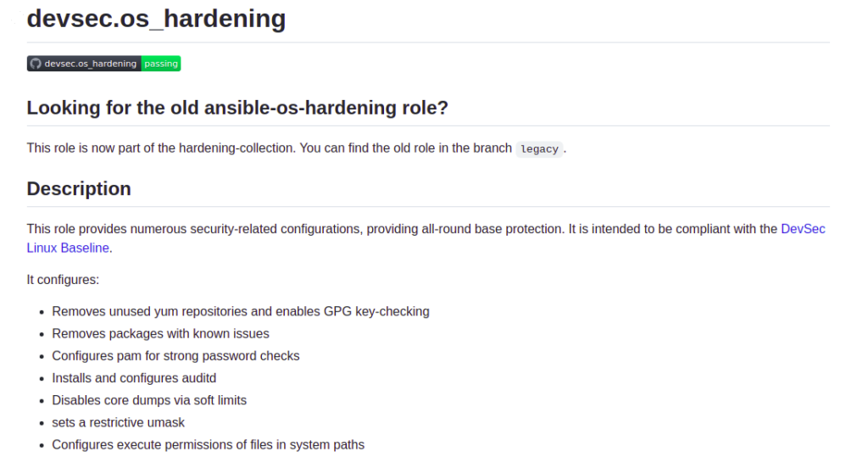Click the 'Removes packages with known issues' item
Screen dimensions: 868x457
(160, 333)
